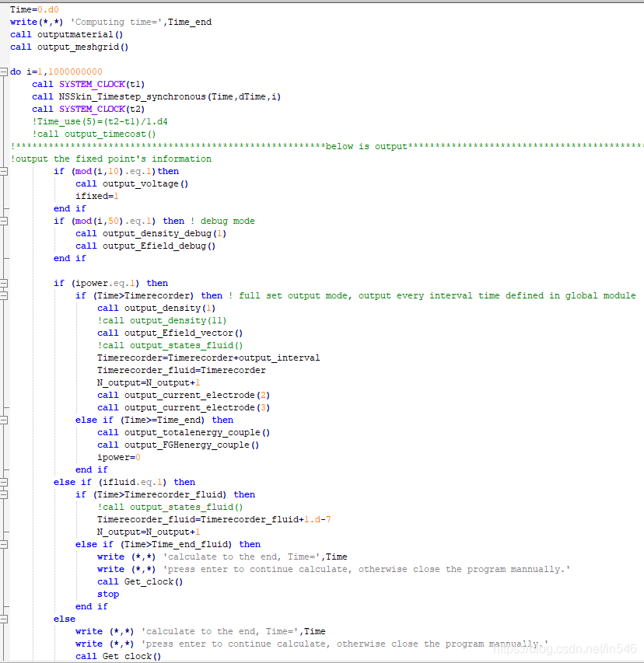This screenshot has height=663, width=644.
Task: Click 'call NSSkin_Timestep_synchronous(Time,dTime,i)' line
Action: point(156,97)
